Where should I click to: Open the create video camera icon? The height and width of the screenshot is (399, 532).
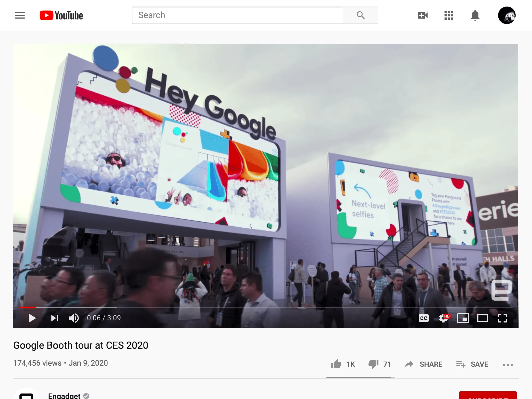pos(423,15)
